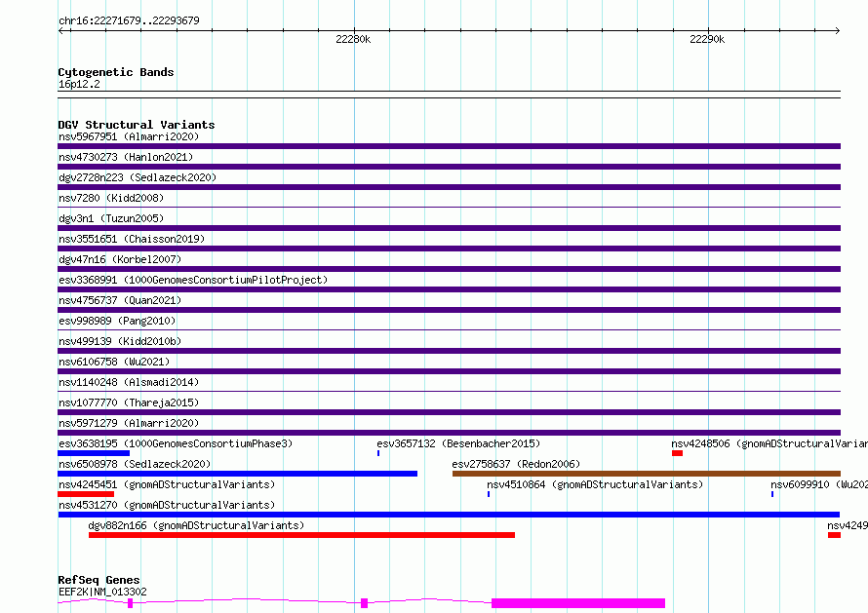The image size is (868, 613).
Task: Open nsv1140248 (Alsmadi2014) label
Action: 129,382
